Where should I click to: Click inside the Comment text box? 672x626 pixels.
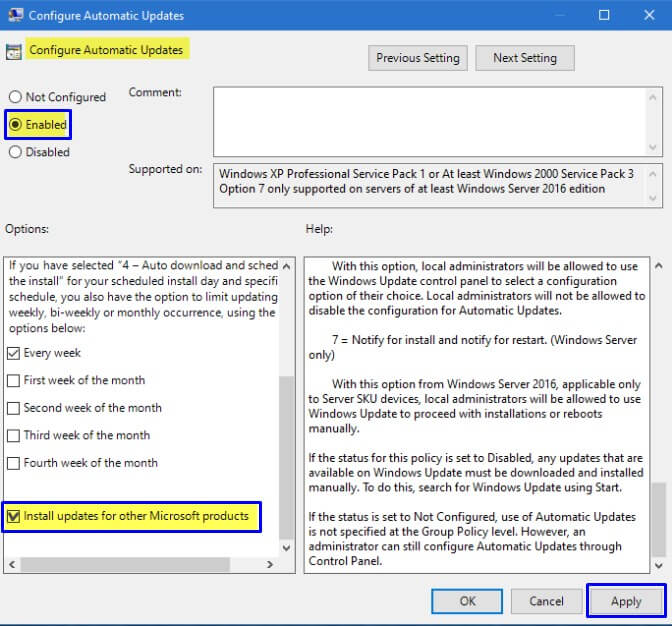[430, 122]
